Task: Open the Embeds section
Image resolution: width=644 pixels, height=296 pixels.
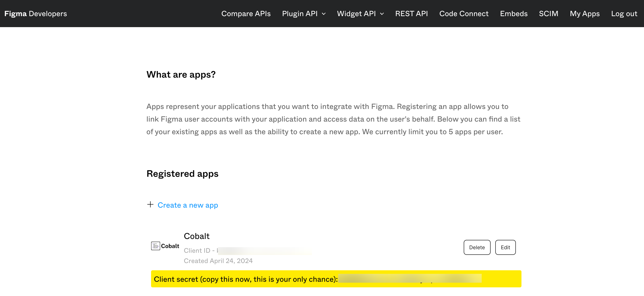Action: 514,14
